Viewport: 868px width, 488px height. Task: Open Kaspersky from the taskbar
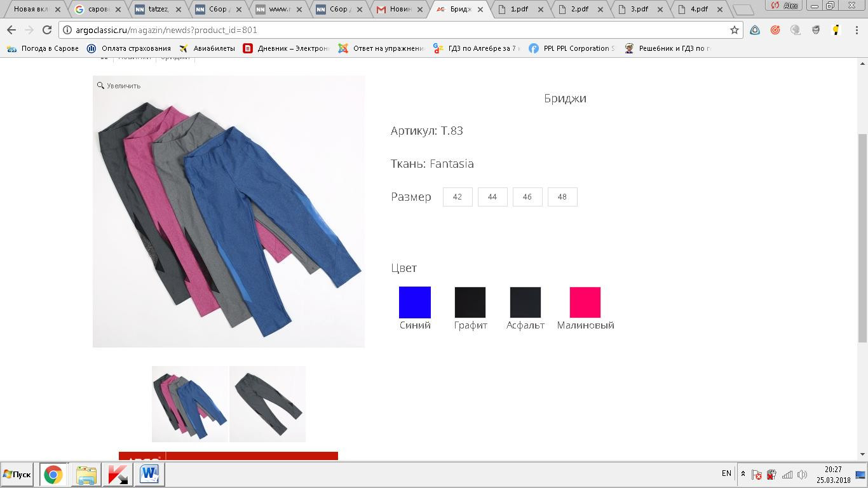coord(118,474)
